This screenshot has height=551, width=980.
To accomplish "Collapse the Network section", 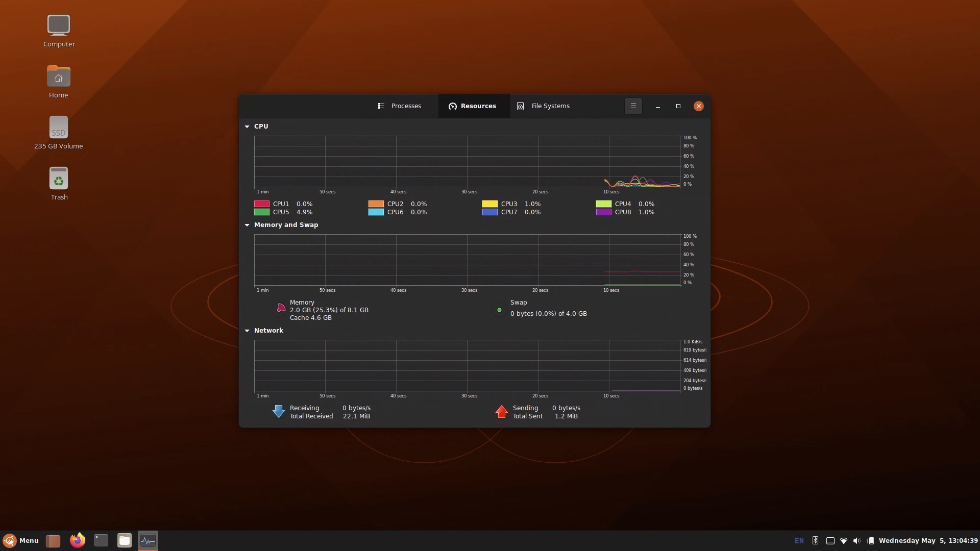I will (x=247, y=331).
